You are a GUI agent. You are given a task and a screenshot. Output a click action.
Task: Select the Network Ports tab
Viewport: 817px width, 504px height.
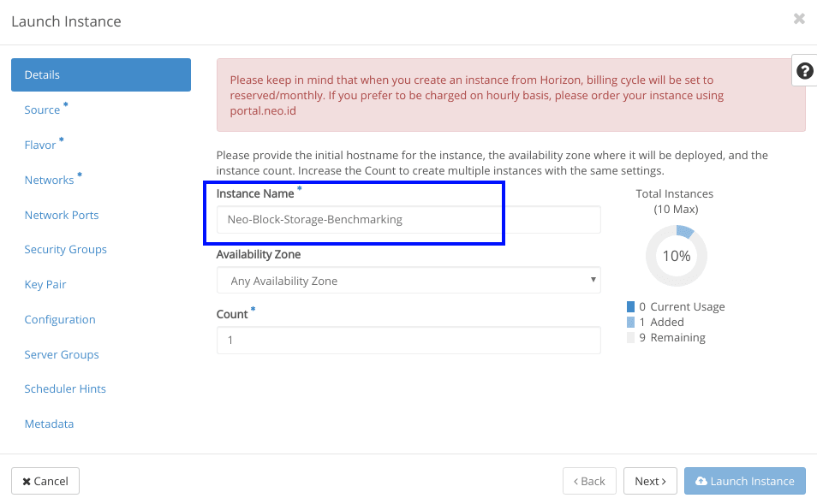coord(62,215)
